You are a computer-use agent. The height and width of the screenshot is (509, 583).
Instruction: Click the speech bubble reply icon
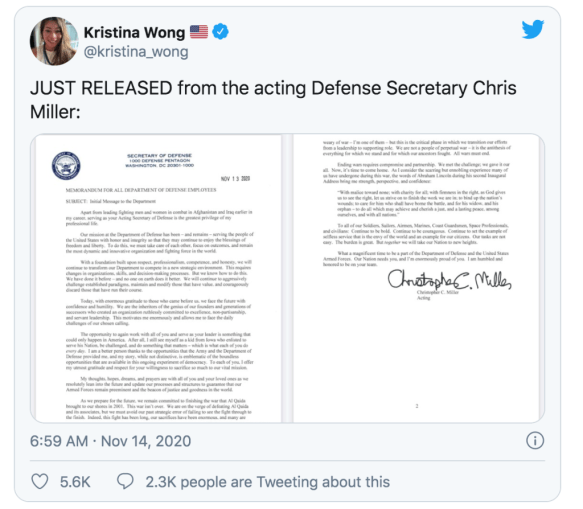(x=125, y=481)
